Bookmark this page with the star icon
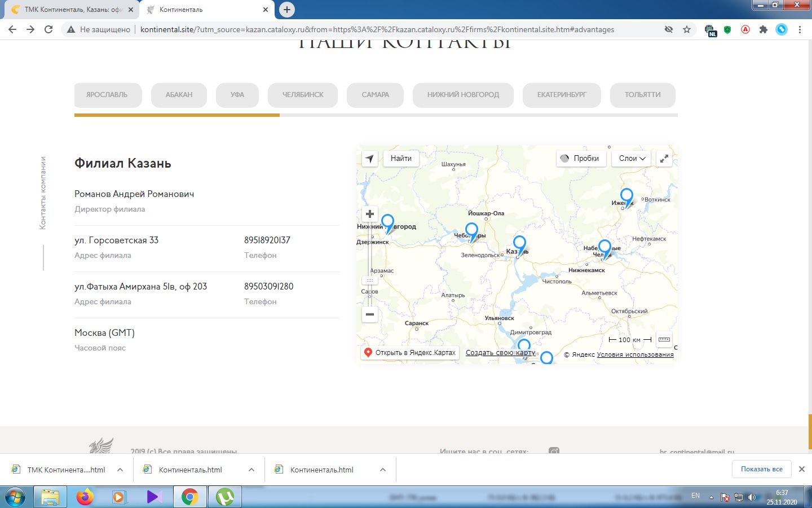 point(687,29)
